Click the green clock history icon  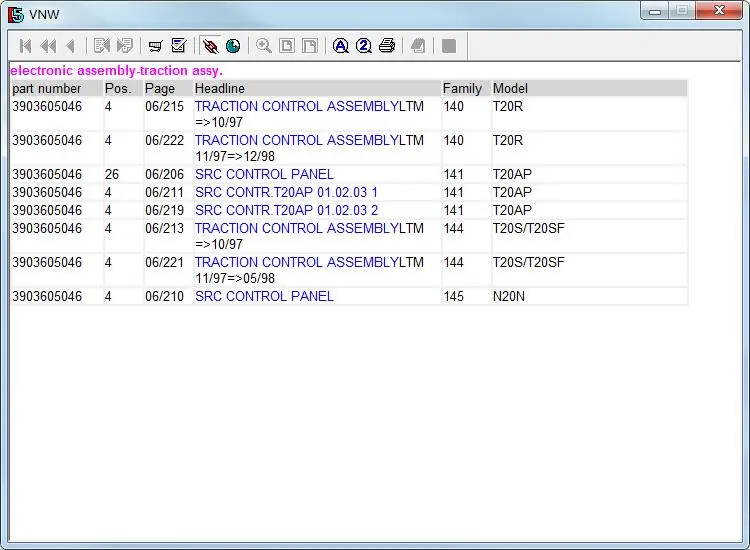tap(233, 46)
